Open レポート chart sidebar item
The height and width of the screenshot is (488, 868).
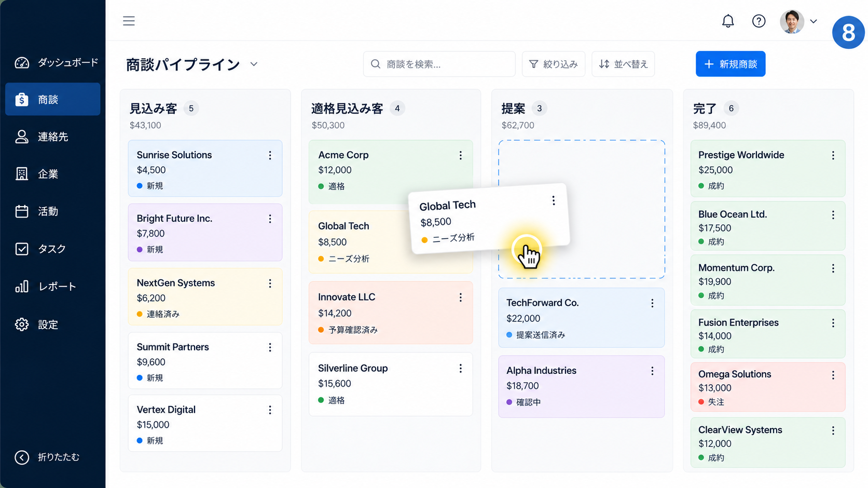(53, 287)
